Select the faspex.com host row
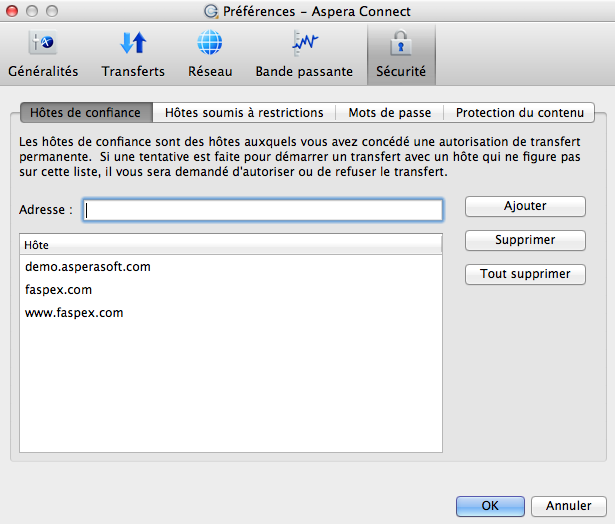 (x=231, y=290)
